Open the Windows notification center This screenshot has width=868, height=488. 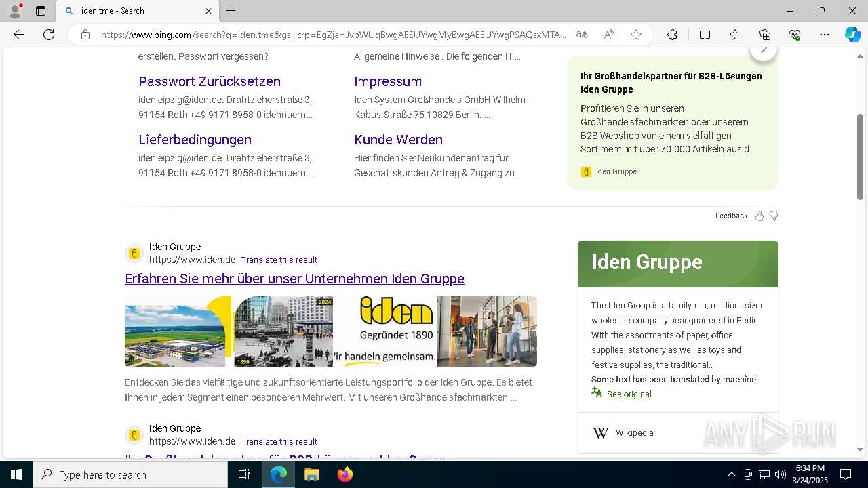[846, 474]
